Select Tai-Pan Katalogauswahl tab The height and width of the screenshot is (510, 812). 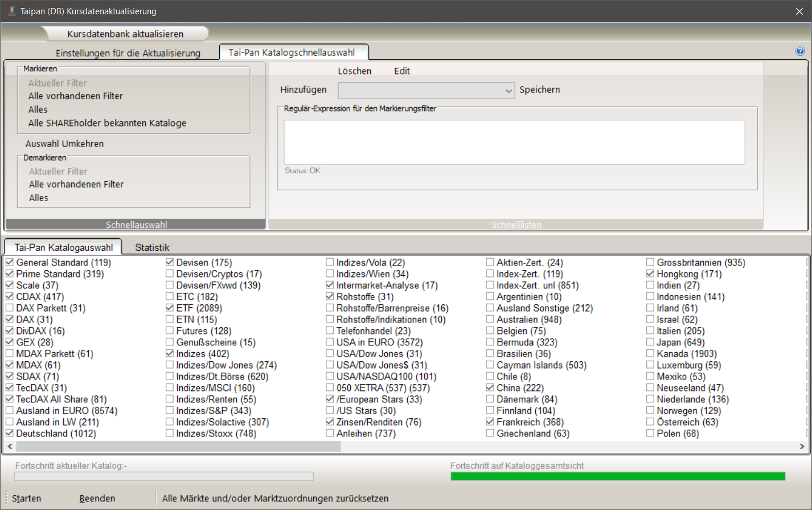click(64, 247)
